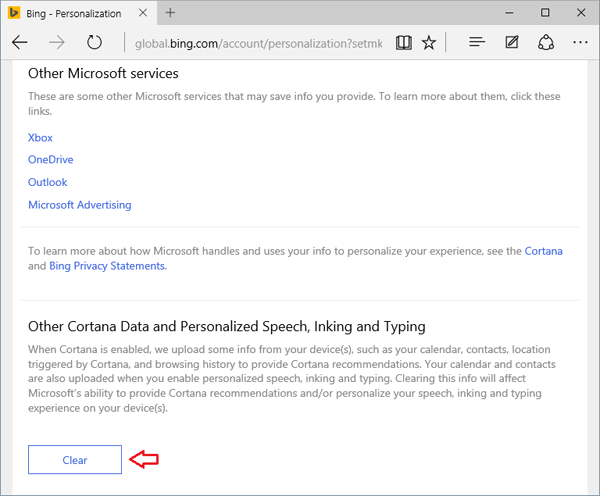Open the OneDrive link
Image resolution: width=600 pixels, height=496 pixels.
pyautogui.click(x=50, y=160)
